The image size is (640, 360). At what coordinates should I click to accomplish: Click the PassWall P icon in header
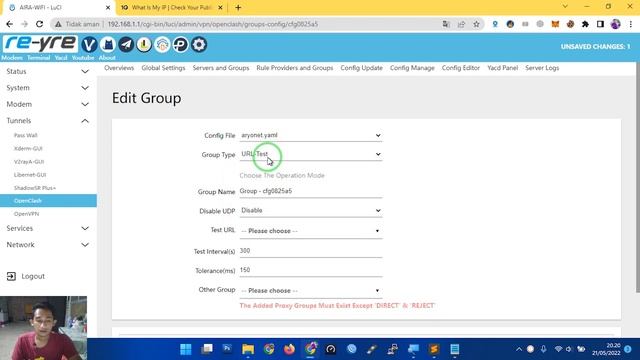180,44
